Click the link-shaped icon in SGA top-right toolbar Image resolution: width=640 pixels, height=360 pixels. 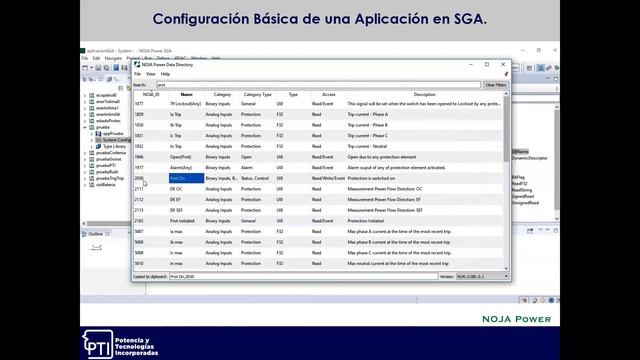[x=549, y=68]
